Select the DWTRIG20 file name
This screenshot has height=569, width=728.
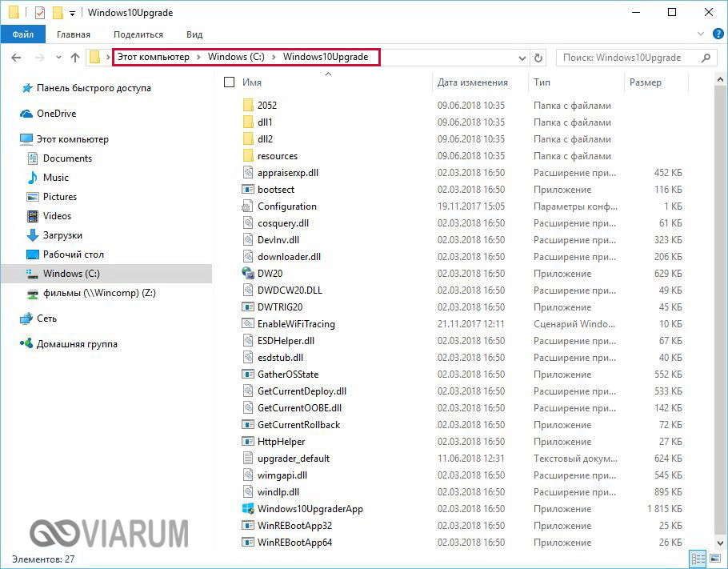pos(280,307)
